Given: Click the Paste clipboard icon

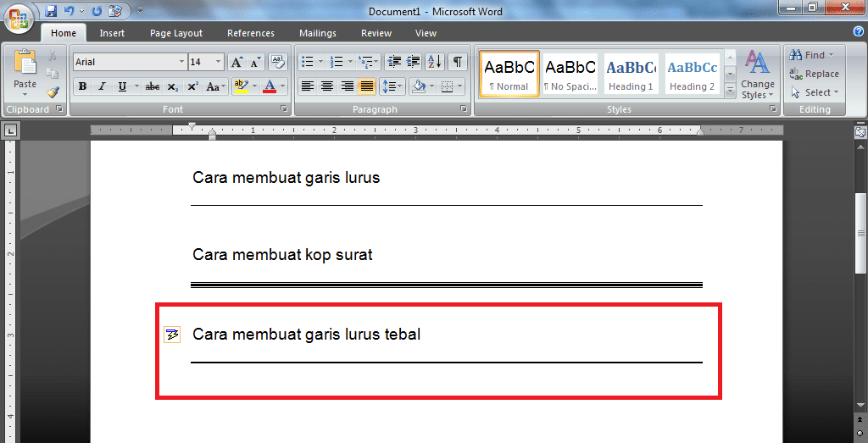Looking at the screenshot, I should tap(25, 63).
